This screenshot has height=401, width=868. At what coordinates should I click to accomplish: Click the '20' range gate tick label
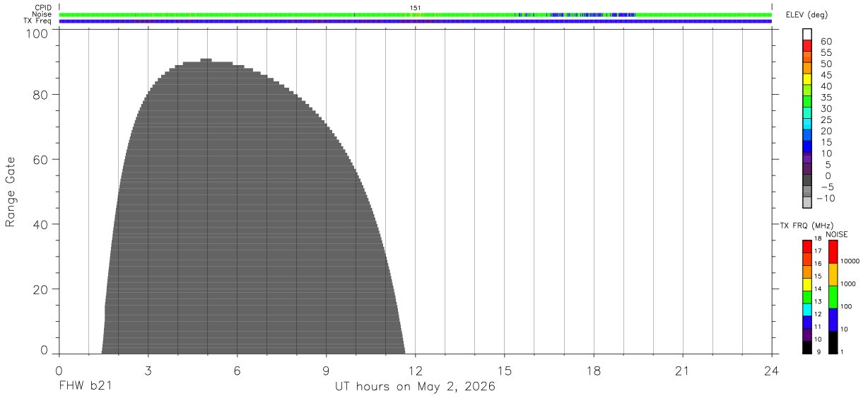[x=42, y=289]
